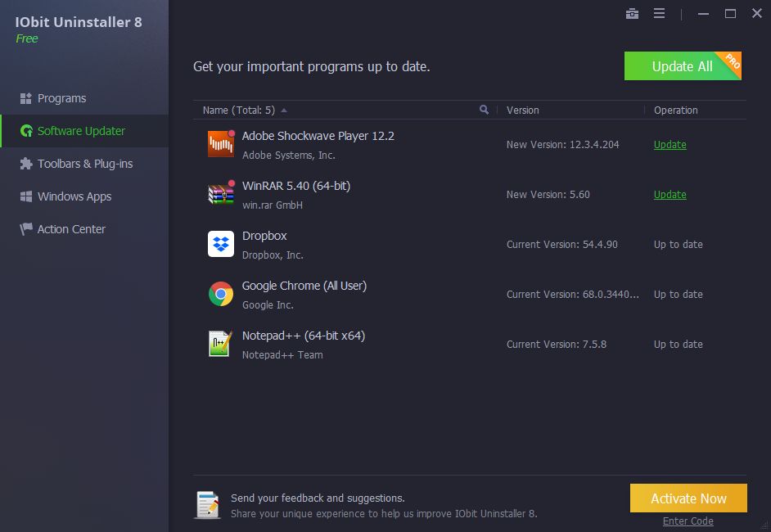Click Send your feedback and suggestions
Screen dimensions: 771x532
[x=318, y=498]
